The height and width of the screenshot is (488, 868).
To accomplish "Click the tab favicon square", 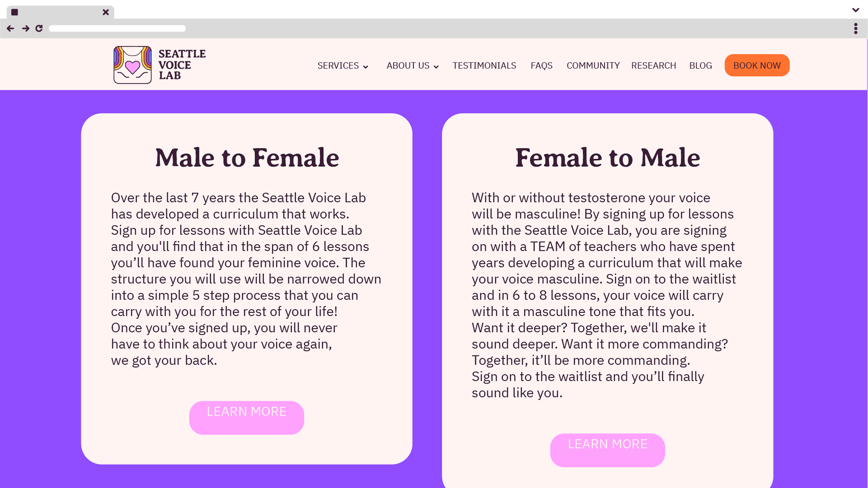I will point(15,12).
